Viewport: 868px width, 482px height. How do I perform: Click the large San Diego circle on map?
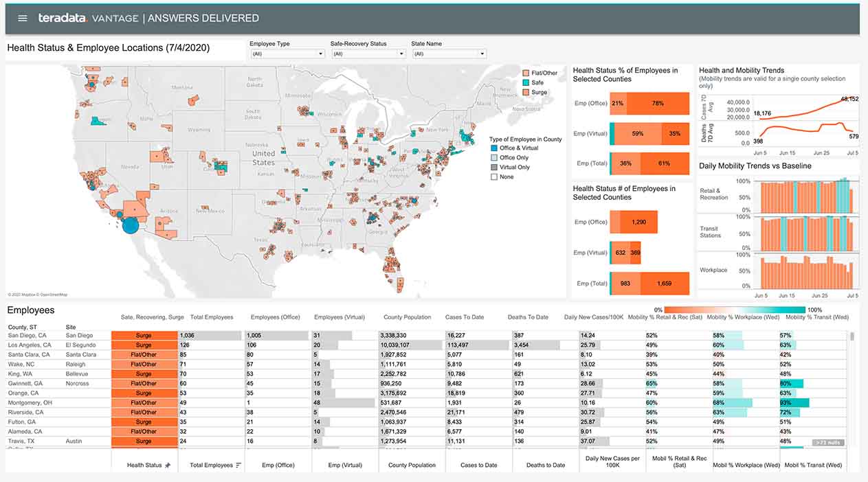coord(130,225)
